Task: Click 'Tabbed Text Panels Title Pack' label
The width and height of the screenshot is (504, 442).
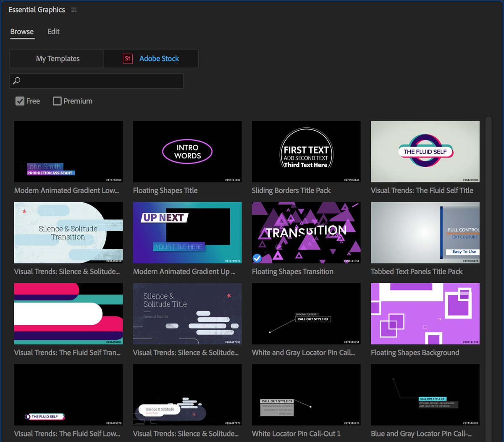Action: pyautogui.click(x=417, y=271)
